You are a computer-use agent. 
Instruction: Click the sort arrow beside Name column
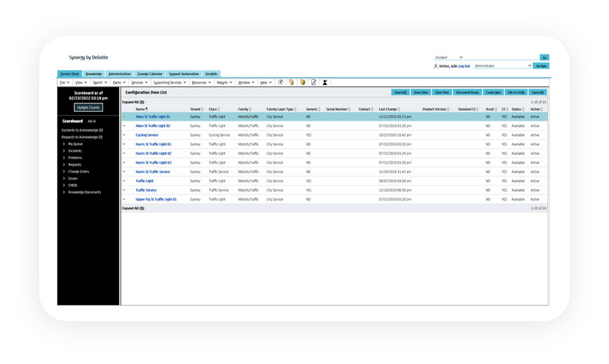point(147,109)
